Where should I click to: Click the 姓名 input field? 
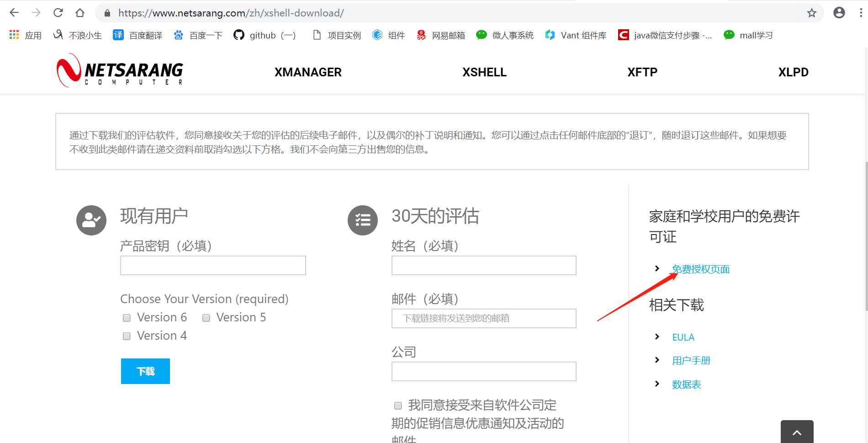pos(484,265)
